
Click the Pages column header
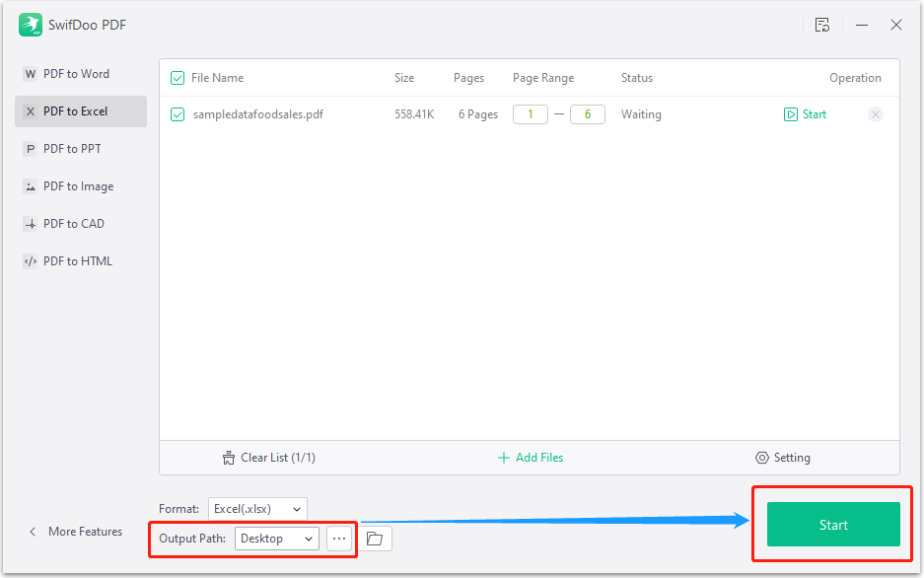pyautogui.click(x=469, y=78)
